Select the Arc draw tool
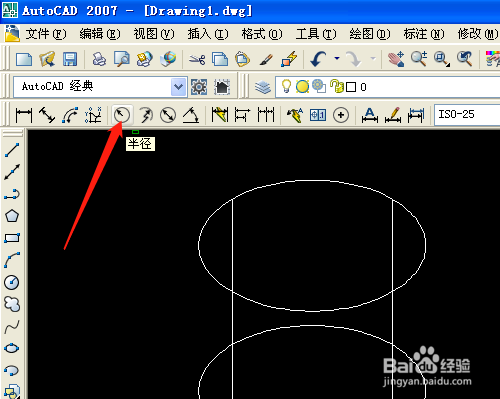Image resolution: width=500 pixels, height=399 pixels. 12,260
